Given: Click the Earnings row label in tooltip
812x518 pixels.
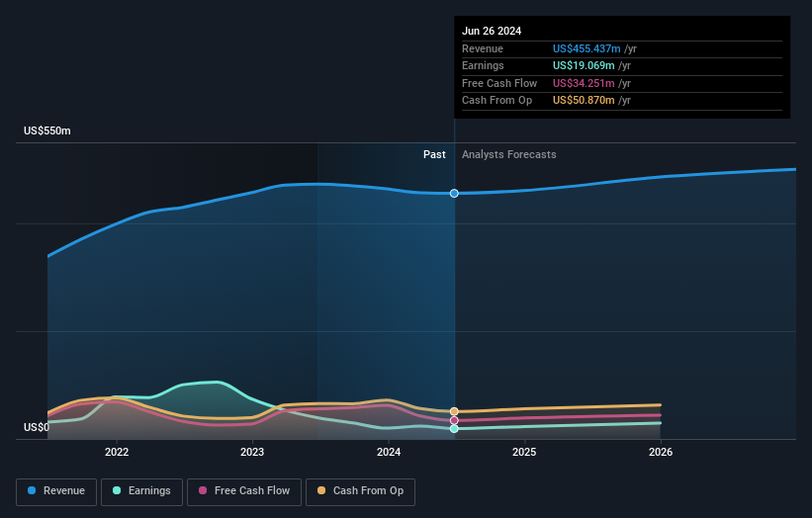Looking at the screenshot, I should [x=483, y=65].
